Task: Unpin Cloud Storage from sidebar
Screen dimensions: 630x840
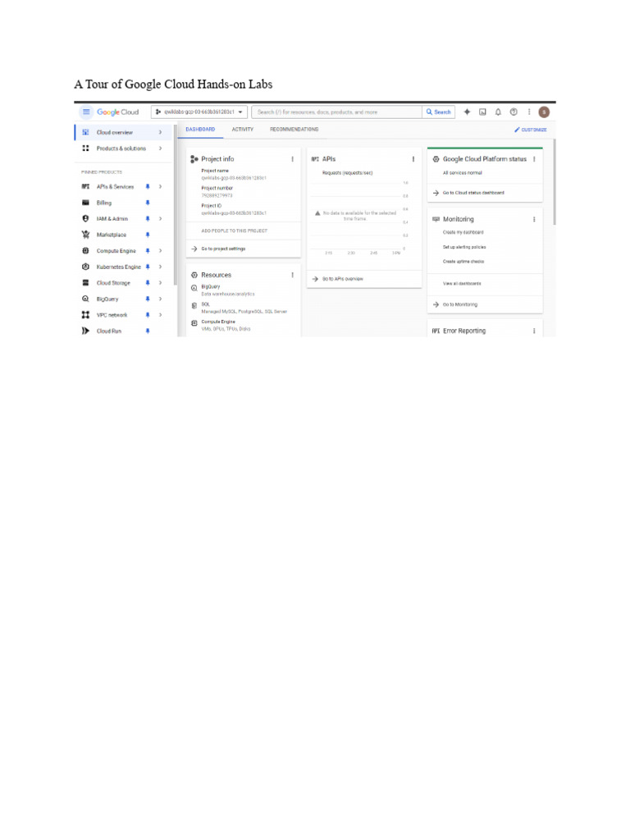Action: click(x=148, y=283)
